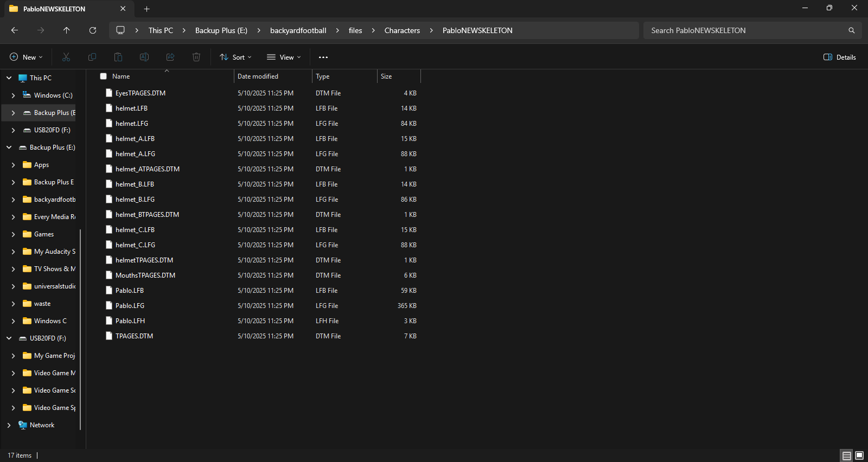Tick the select-all checkbox beside Name

tap(103, 76)
